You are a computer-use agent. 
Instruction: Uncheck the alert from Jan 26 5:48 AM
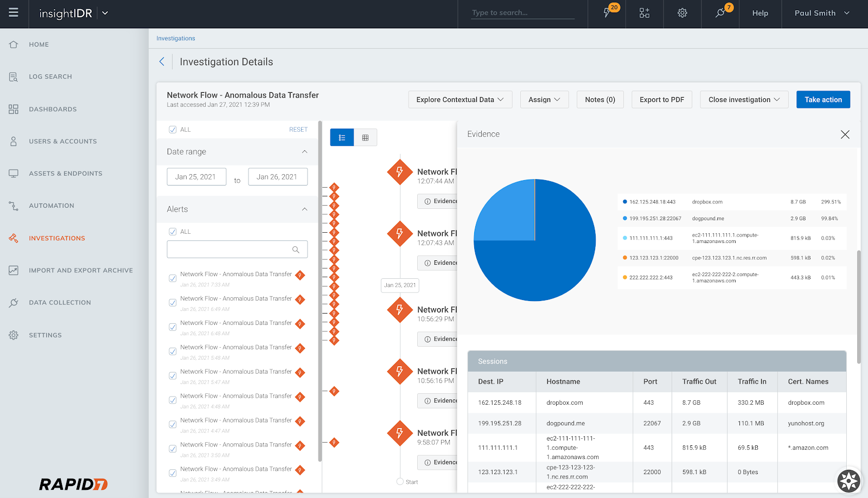tap(173, 352)
